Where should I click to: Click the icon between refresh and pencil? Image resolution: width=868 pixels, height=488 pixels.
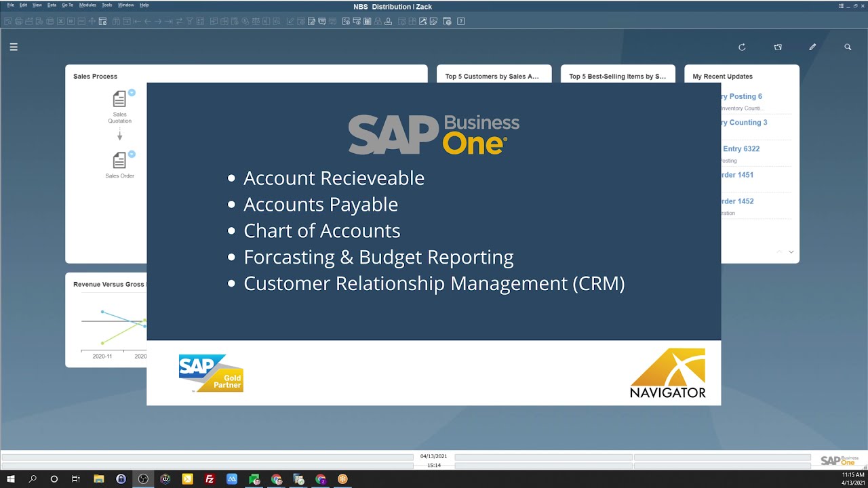click(778, 47)
